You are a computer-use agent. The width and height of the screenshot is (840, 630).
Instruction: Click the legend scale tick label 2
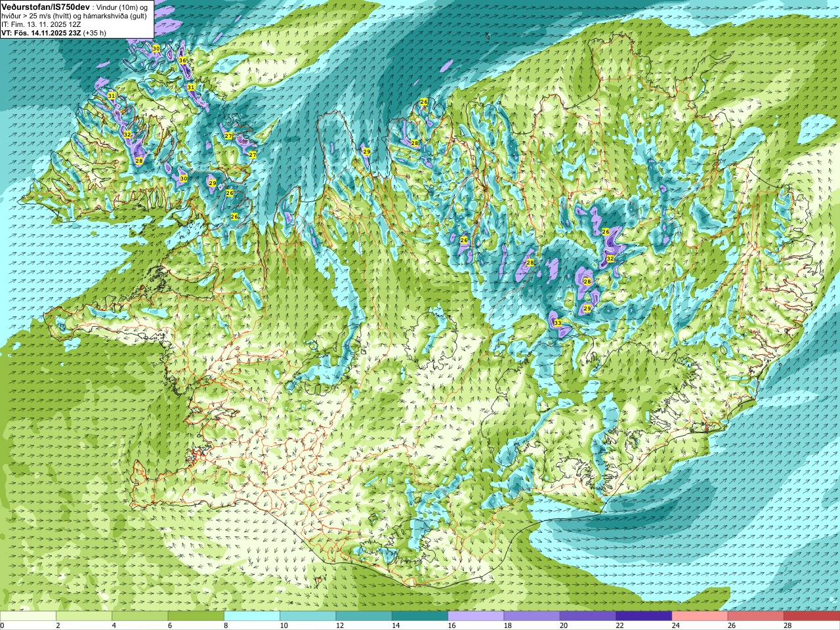(x=58, y=625)
